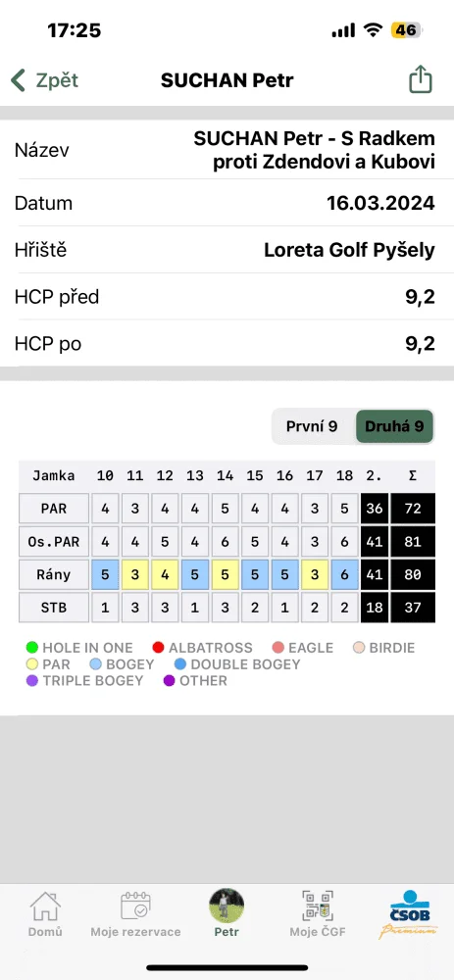Open the Moje ČGF QR icon
454x980 pixels.
(318, 906)
